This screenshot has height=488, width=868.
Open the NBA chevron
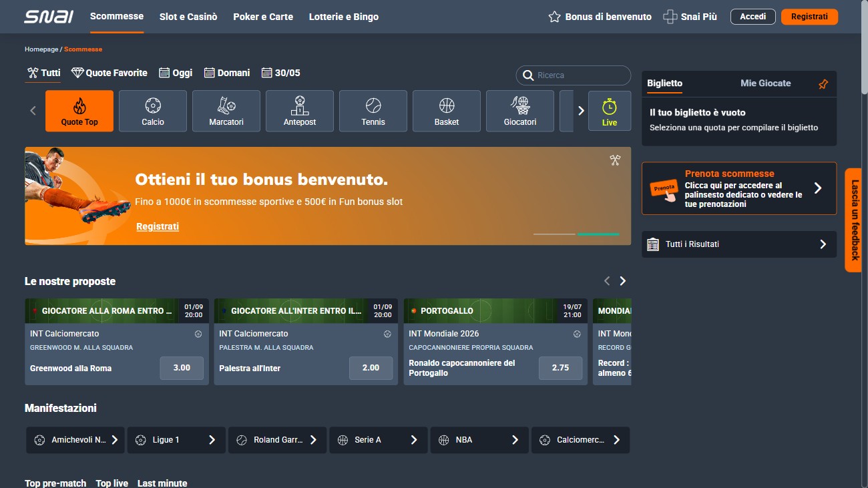(515, 440)
